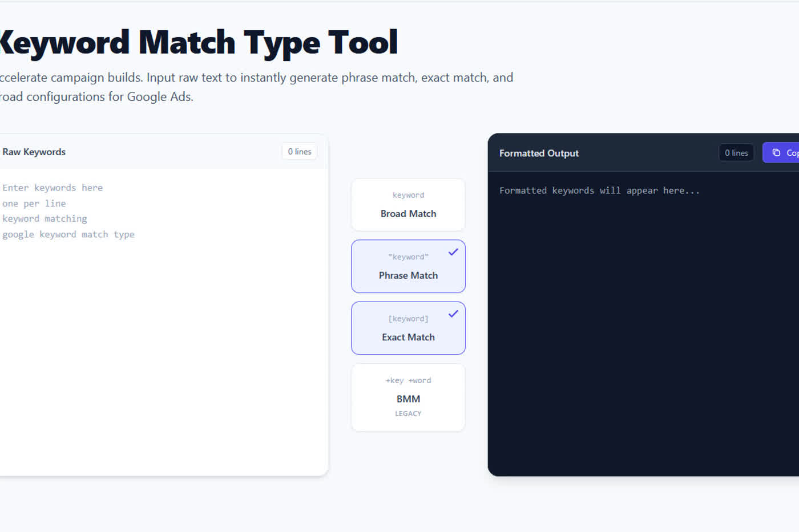Click the checkmark icon on Exact Match
The image size is (799, 532).
coord(453,314)
